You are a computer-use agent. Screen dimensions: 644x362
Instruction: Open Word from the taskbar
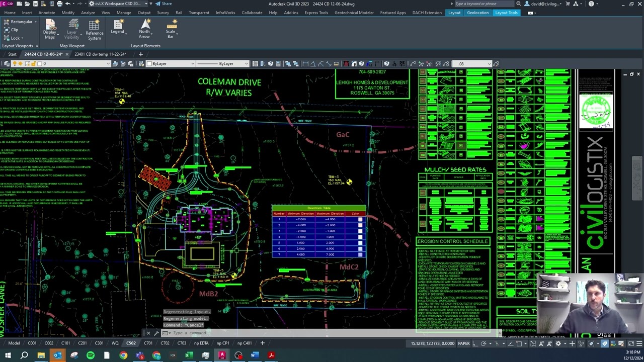point(255,355)
